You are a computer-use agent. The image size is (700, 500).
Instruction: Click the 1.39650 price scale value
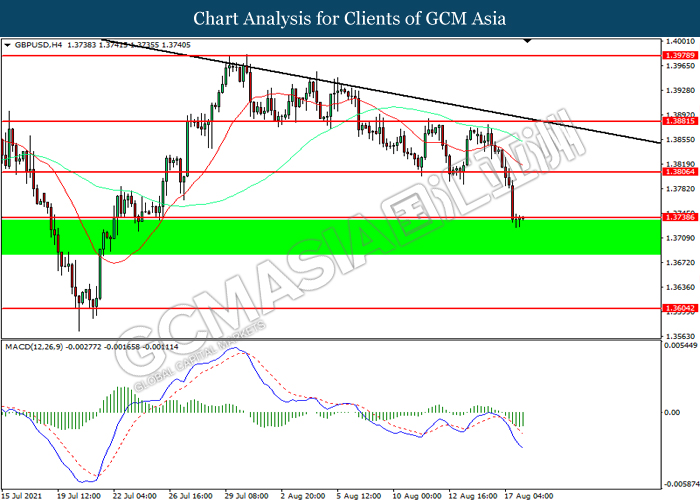[x=680, y=66]
